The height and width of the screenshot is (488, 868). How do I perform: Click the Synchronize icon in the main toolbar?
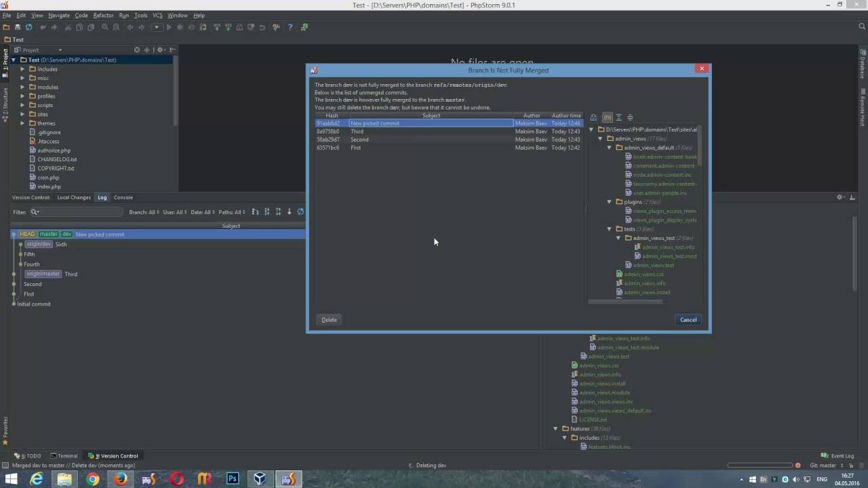click(28, 27)
